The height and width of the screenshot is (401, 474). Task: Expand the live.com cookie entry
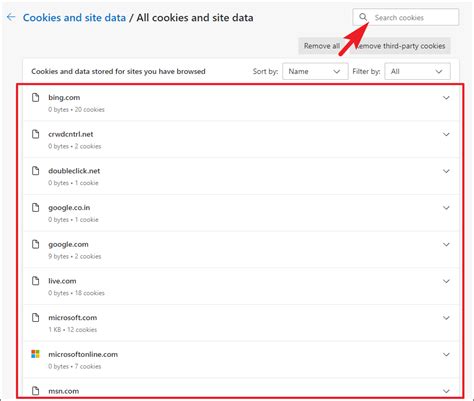[x=446, y=281]
